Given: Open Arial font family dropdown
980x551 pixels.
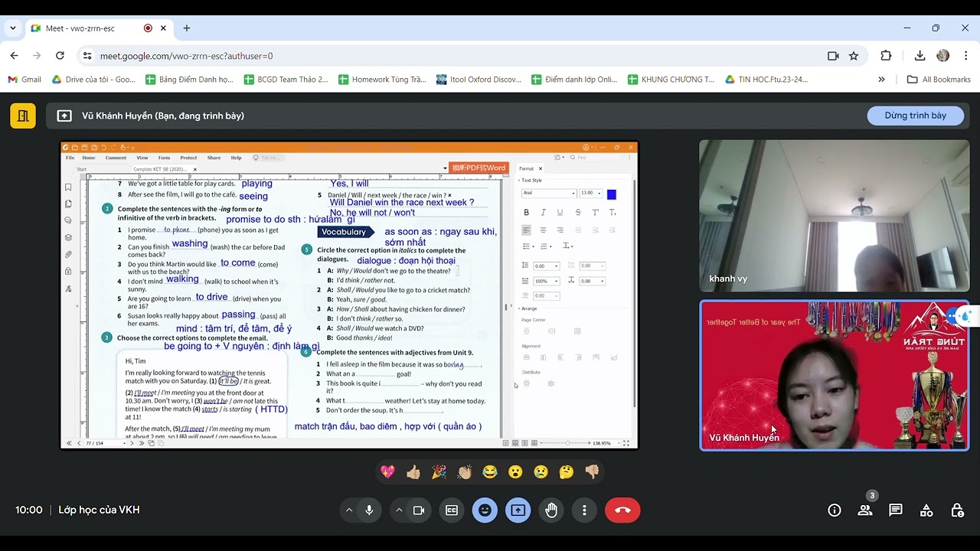Looking at the screenshot, I should click(x=548, y=194).
